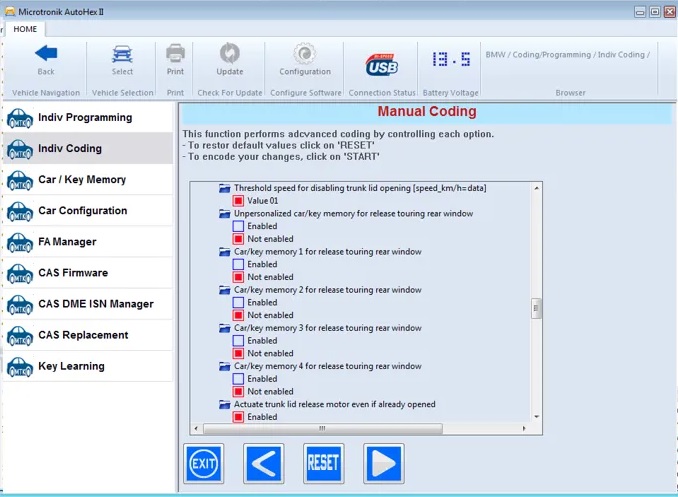678x497 pixels.
Task: Check Enabled under Car/key memory 1
Action: click(238, 264)
